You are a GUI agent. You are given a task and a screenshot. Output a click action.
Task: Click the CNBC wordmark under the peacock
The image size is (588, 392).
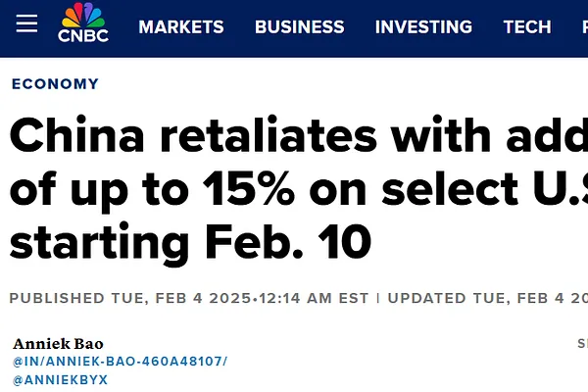[83, 36]
